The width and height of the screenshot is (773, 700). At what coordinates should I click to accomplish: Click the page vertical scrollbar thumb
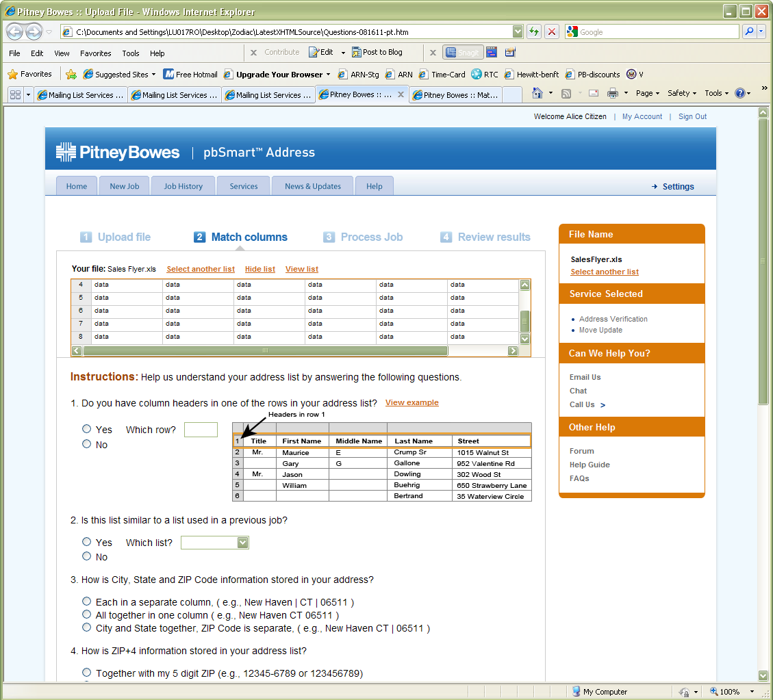[763, 261]
